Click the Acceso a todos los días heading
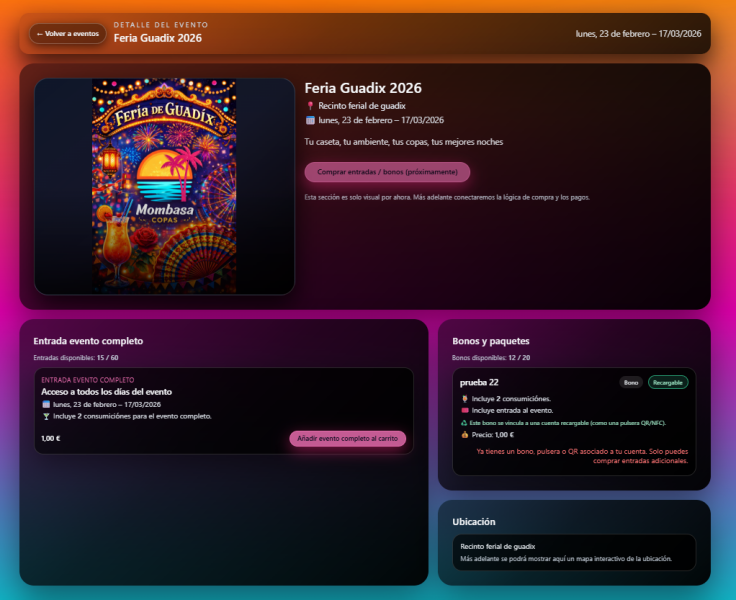 [x=106, y=392]
